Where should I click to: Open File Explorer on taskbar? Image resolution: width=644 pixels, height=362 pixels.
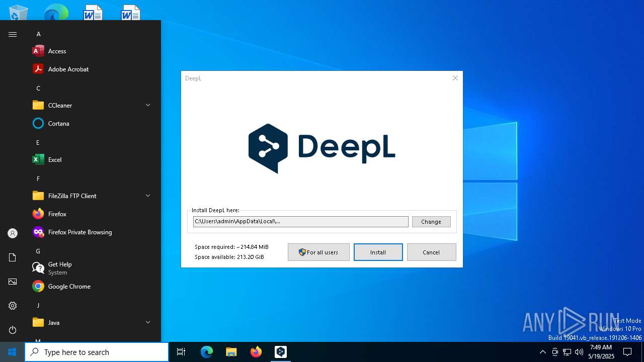point(231,352)
